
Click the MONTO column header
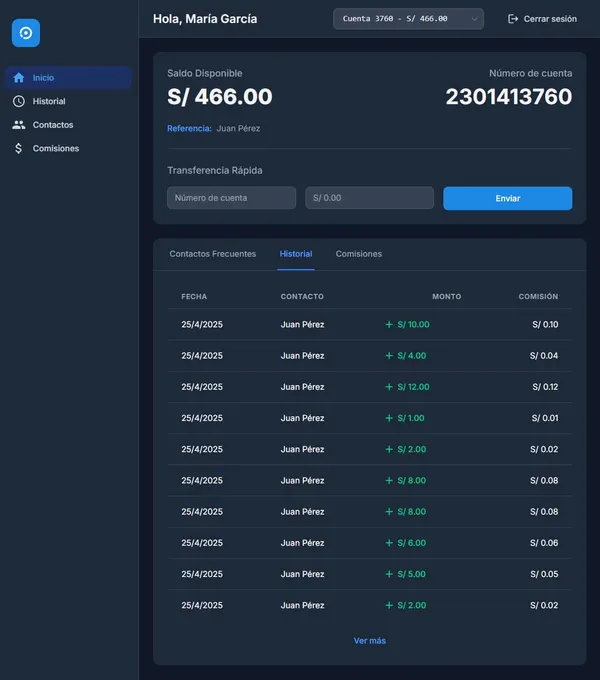[447, 297]
